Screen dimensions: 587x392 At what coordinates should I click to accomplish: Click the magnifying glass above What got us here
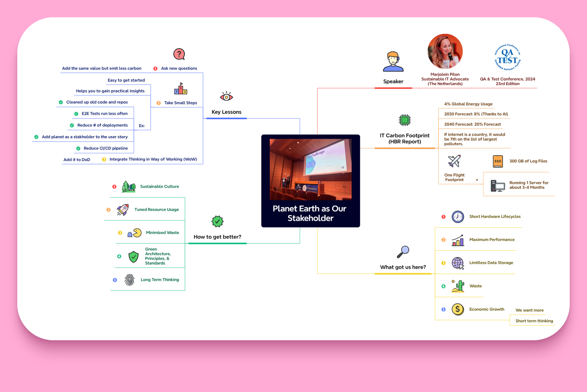[403, 252]
